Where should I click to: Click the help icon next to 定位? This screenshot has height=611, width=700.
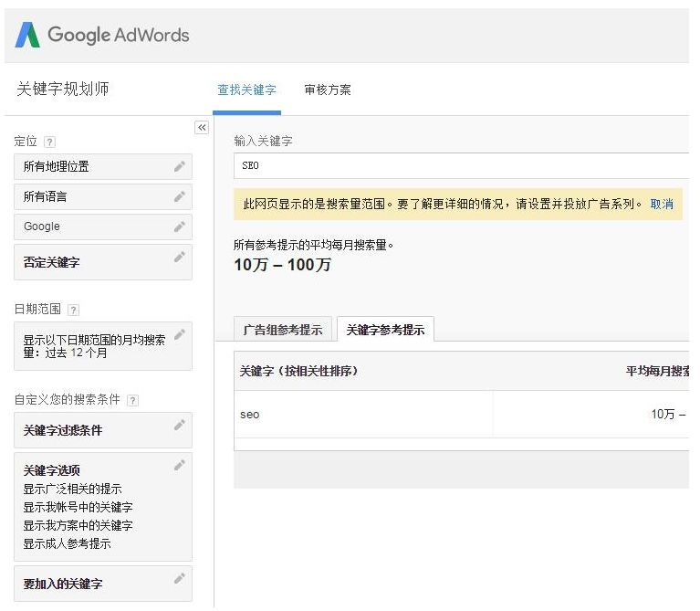[x=49, y=142]
